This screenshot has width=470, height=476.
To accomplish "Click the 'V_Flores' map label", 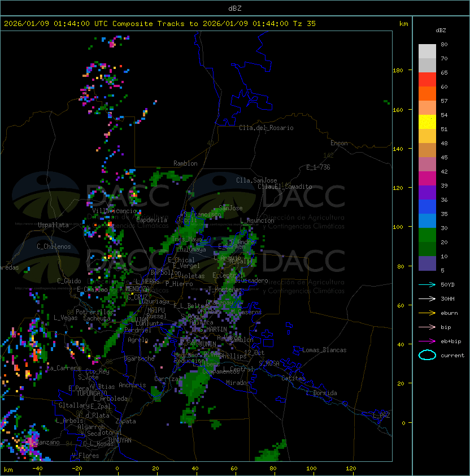I will tap(85, 456).
